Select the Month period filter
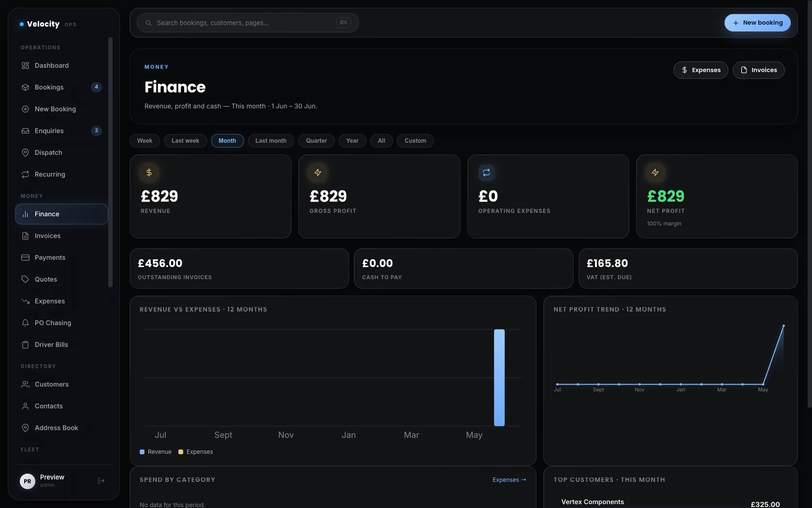 [x=227, y=141]
